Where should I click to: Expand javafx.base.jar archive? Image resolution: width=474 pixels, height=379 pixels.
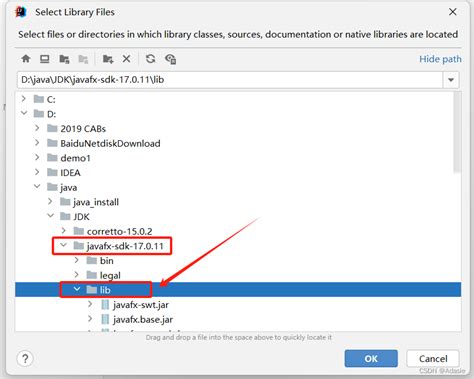pos(90,319)
